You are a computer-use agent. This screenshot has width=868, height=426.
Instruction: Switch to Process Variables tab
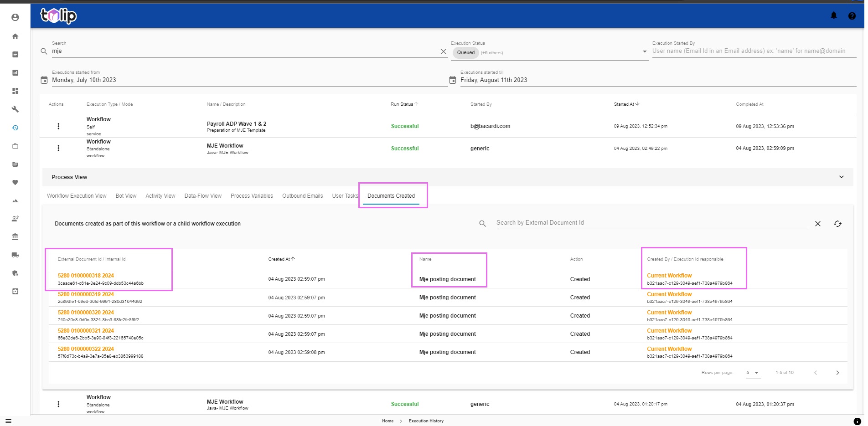pyautogui.click(x=252, y=196)
